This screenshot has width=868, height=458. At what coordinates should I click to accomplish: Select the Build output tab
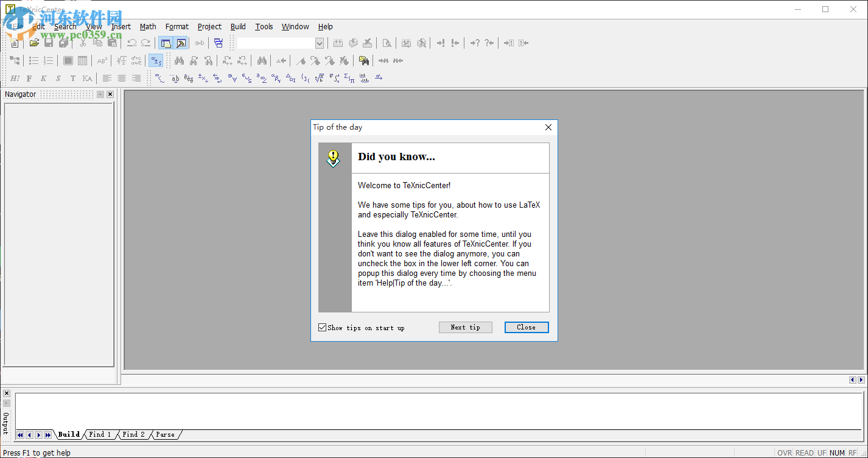click(x=69, y=434)
